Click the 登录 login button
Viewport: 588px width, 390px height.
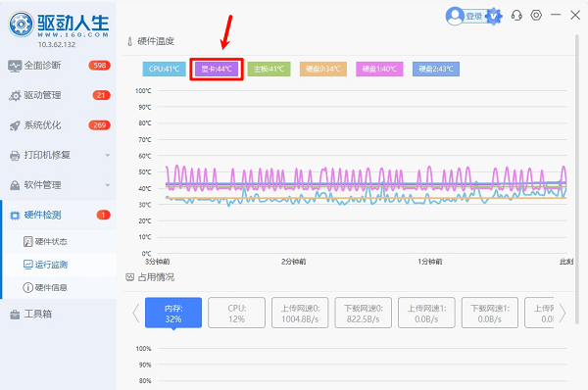coord(473,17)
